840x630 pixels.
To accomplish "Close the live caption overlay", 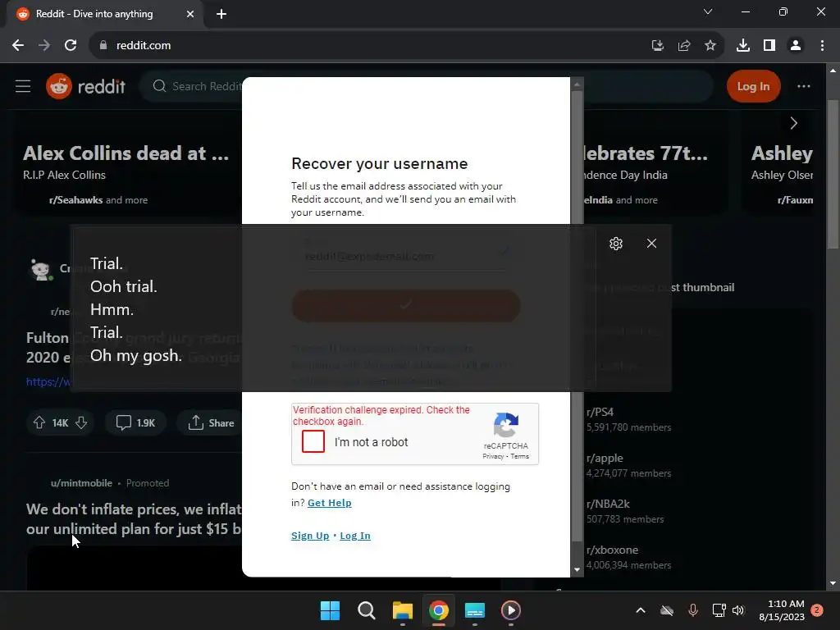I will (651, 244).
